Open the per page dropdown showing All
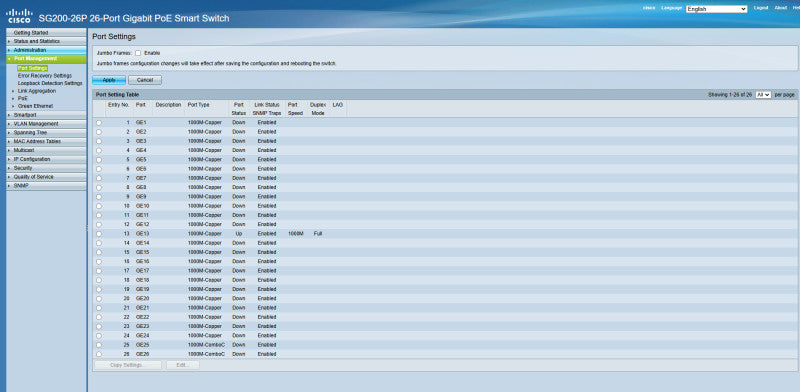800x392 pixels. tap(763, 94)
